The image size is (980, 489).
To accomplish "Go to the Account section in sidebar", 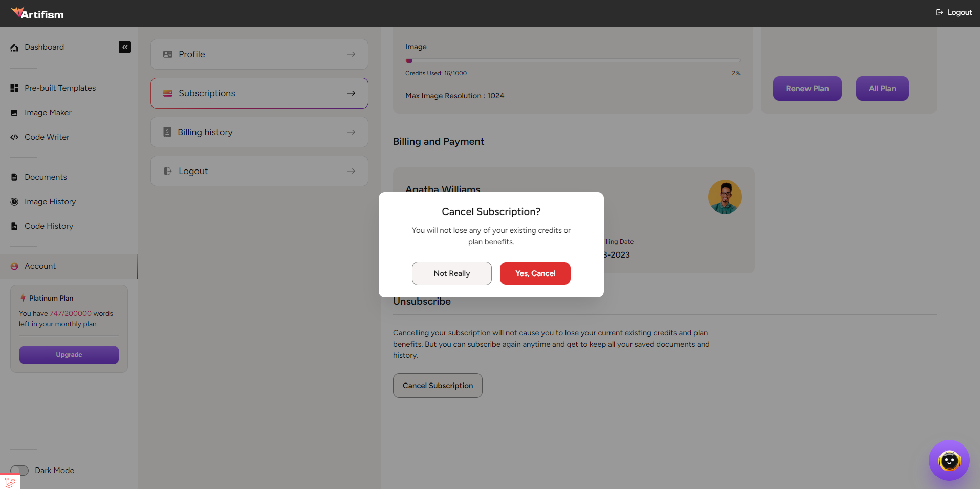I will 40,266.
